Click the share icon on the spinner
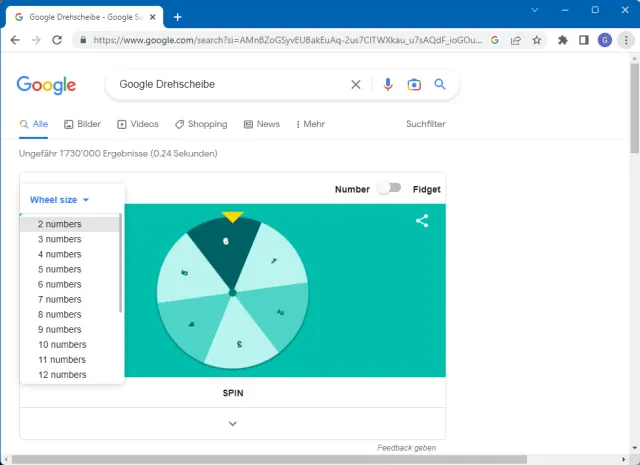 coord(422,221)
